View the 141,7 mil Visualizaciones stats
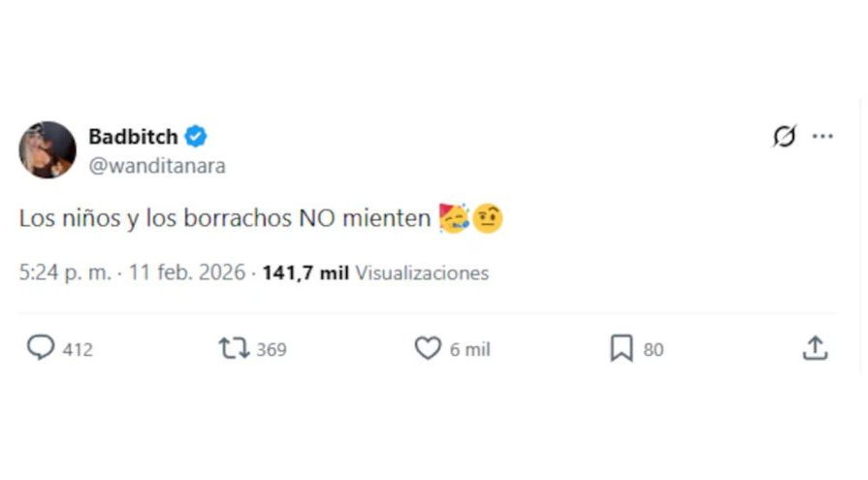 pos(375,273)
